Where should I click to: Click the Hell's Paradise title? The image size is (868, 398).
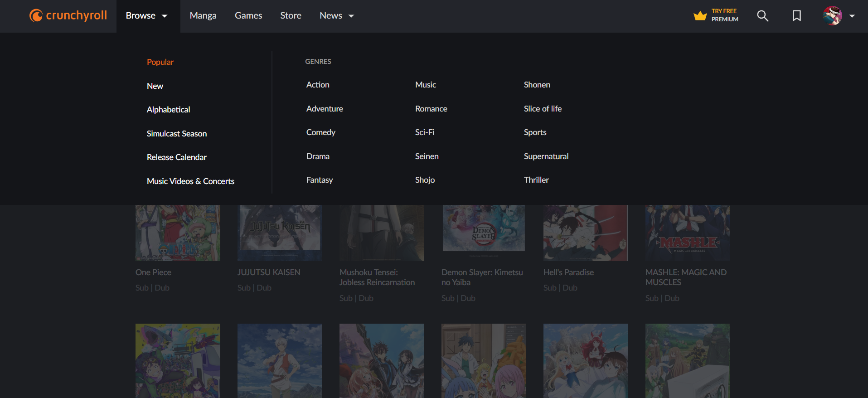coord(568,272)
